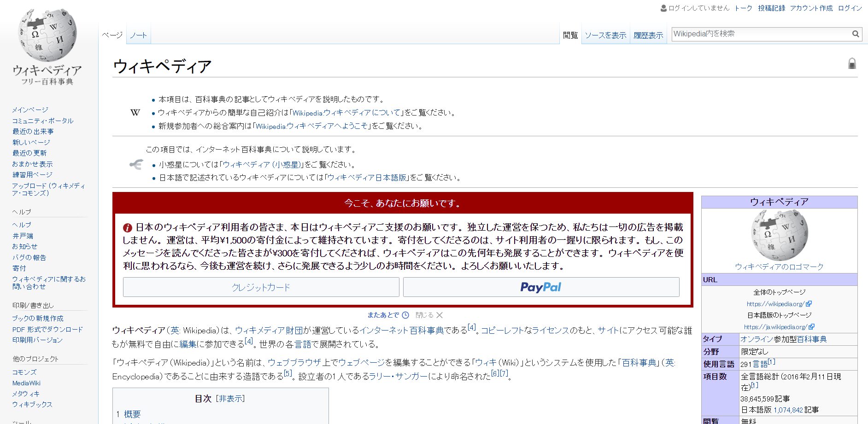
Task: Open ウィキペディア (小惑星) link
Action: [262, 164]
